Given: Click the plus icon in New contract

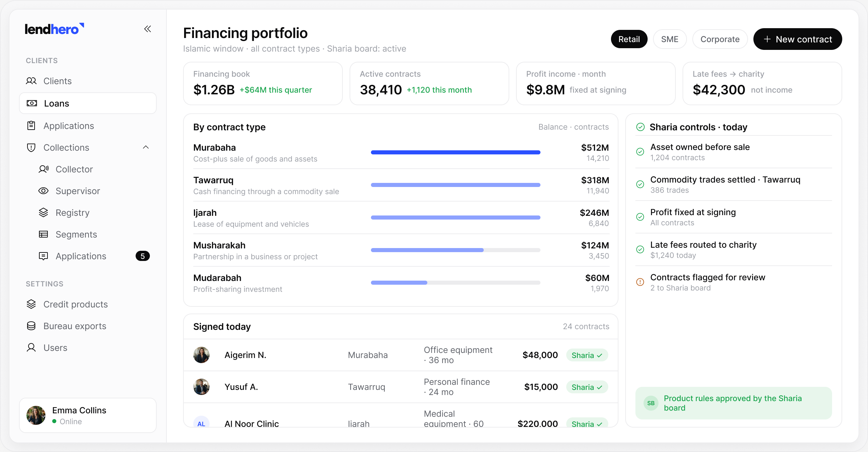Looking at the screenshot, I should tap(767, 39).
